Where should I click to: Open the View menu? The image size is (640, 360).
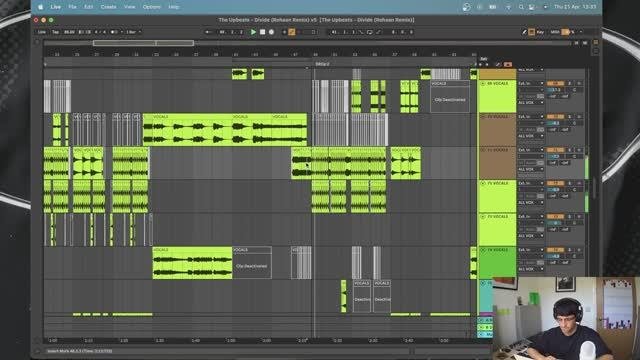[x=129, y=7]
